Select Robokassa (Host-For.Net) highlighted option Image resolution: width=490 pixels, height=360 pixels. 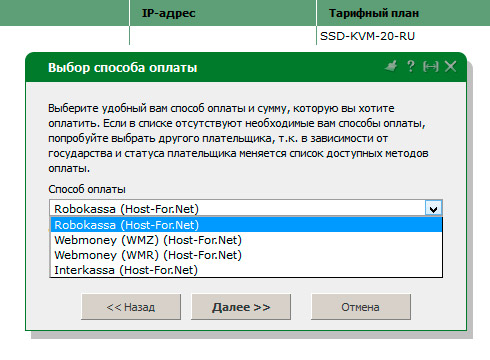click(246, 225)
